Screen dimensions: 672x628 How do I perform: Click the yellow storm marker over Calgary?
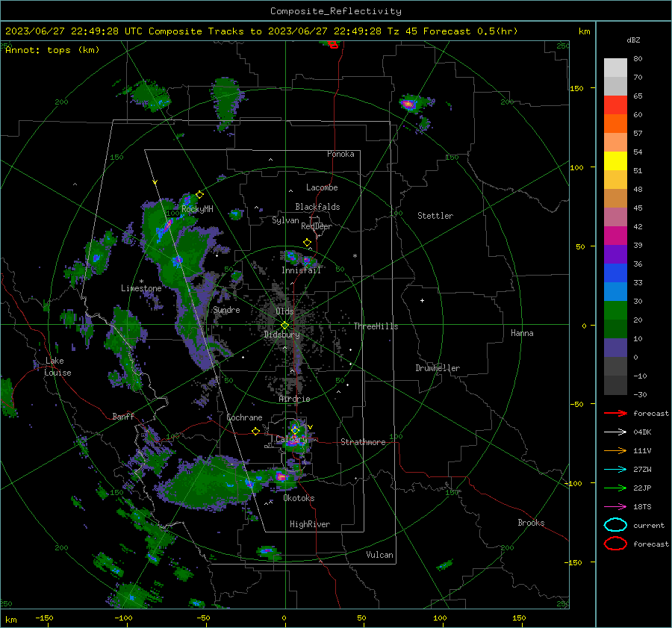295,429
